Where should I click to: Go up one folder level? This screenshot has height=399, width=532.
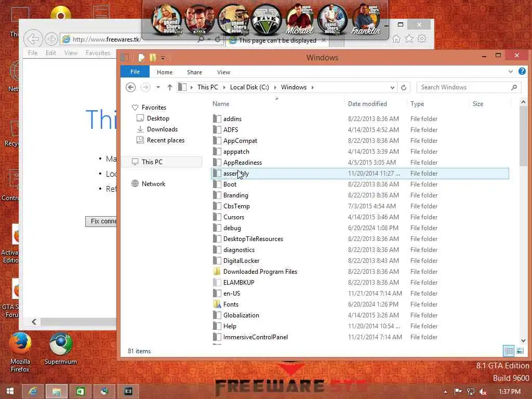pos(170,87)
